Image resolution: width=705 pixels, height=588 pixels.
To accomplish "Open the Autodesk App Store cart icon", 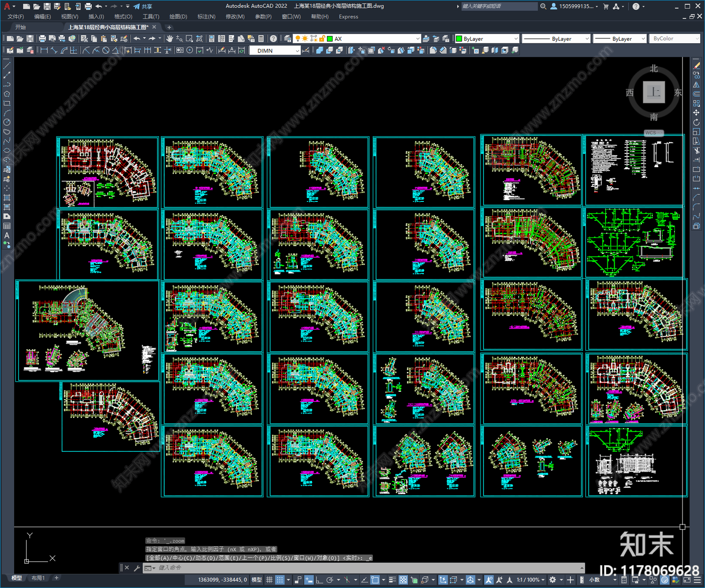I will coord(606,6).
